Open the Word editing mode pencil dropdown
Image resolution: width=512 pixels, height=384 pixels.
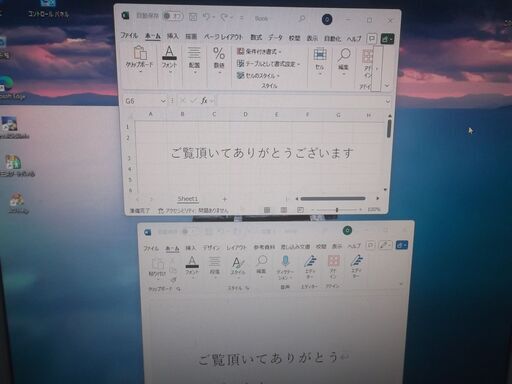[x=385, y=245]
